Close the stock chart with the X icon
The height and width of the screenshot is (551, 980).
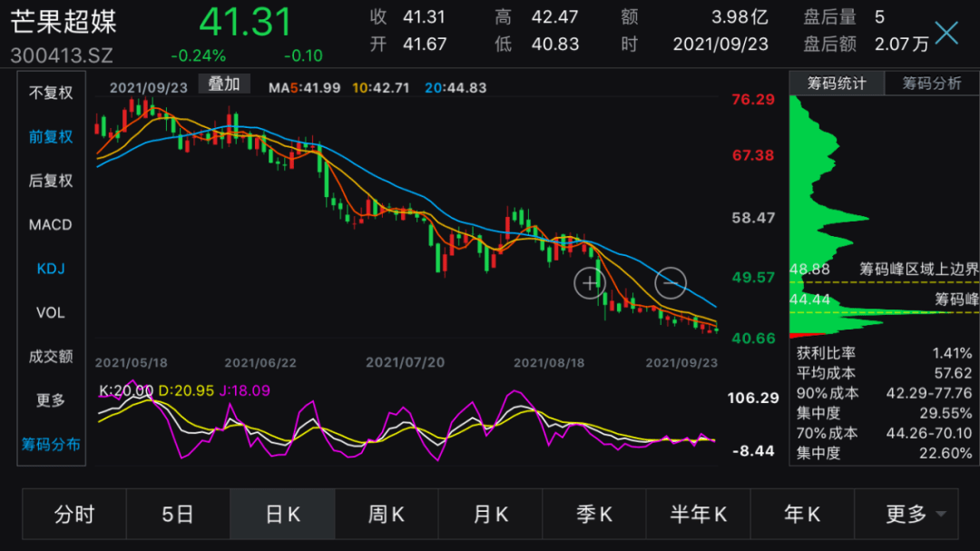point(946,31)
